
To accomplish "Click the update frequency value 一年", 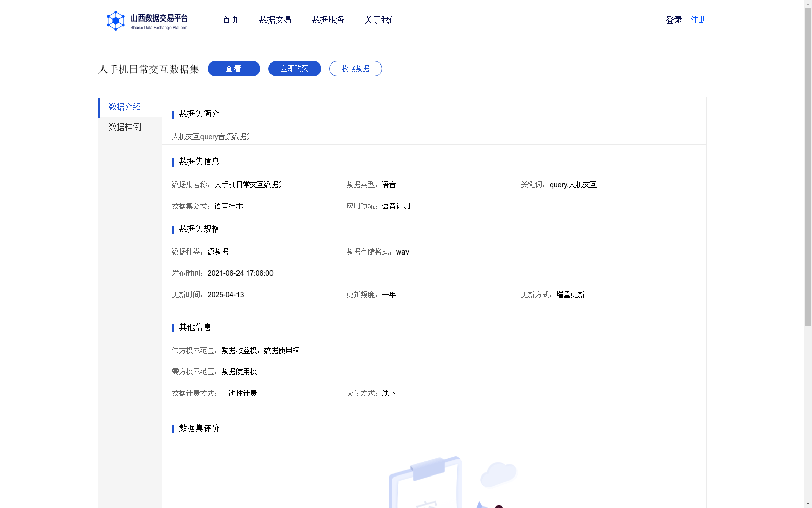I will point(389,295).
